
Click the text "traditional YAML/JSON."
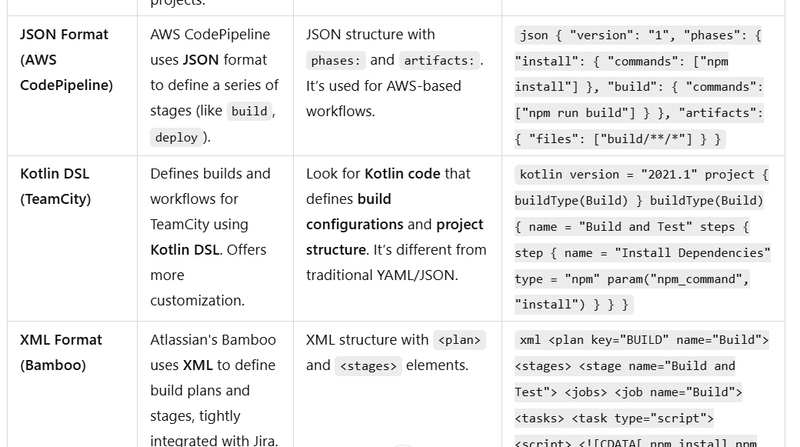tap(382, 276)
